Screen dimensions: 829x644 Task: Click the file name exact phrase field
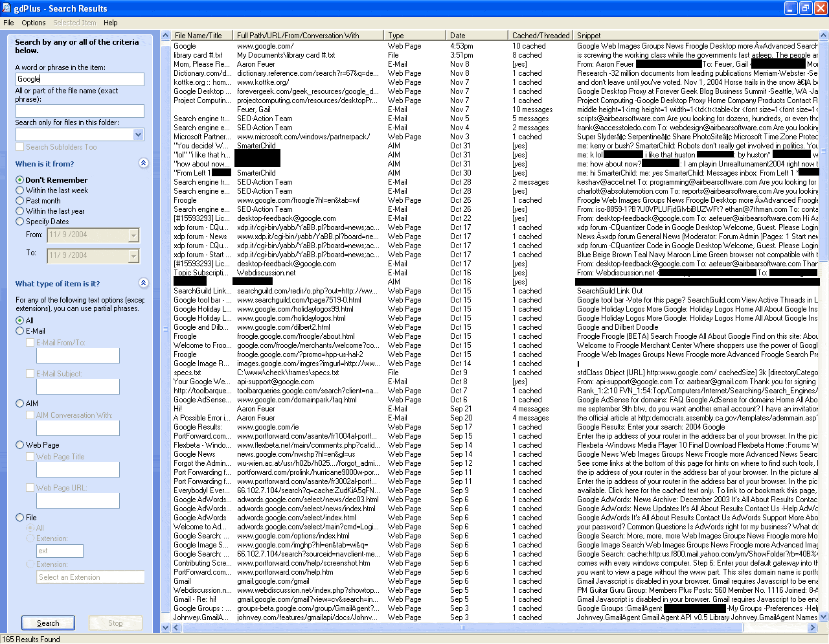pos(80,111)
